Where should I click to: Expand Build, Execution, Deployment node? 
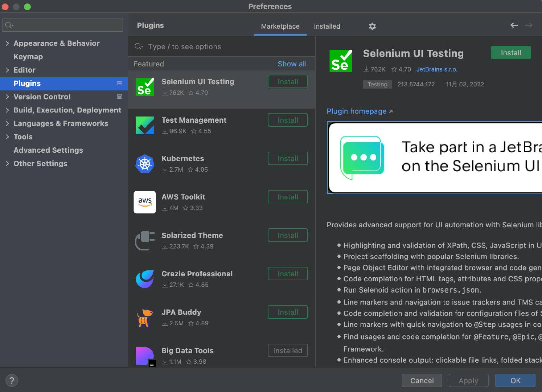pyautogui.click(x=7, y=110)
